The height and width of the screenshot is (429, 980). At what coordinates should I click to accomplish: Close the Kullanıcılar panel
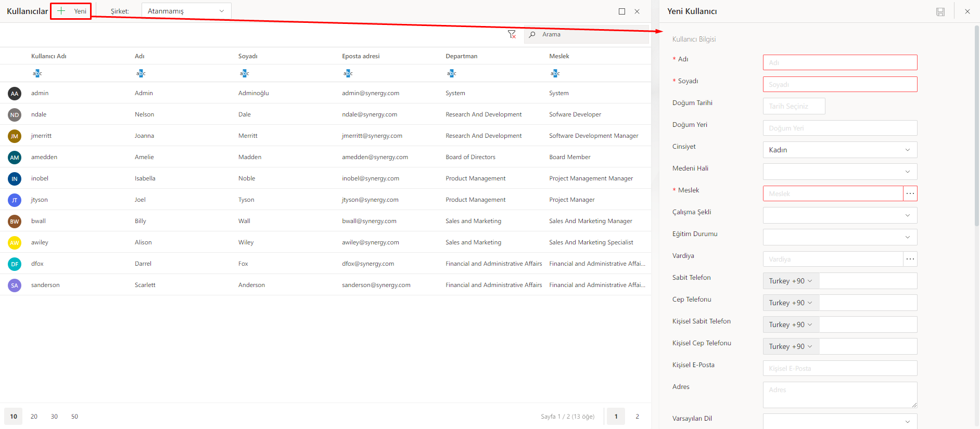(637, 11)
